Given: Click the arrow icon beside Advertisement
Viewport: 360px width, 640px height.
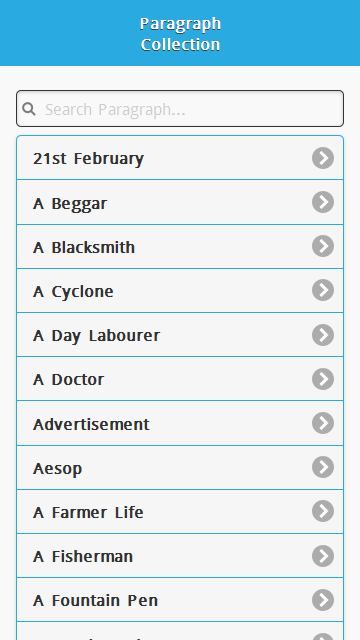Looking at the screenshot, I should [323, 423].
